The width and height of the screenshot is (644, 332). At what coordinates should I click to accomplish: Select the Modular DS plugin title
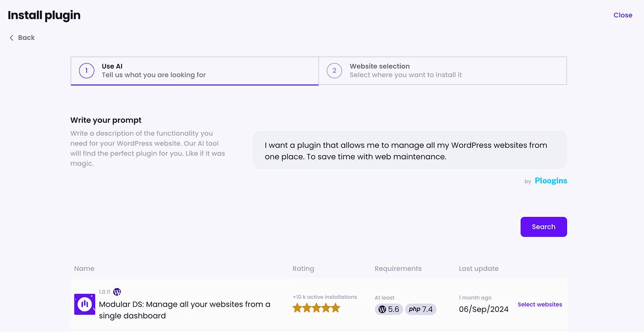click(x=185, y=310)
